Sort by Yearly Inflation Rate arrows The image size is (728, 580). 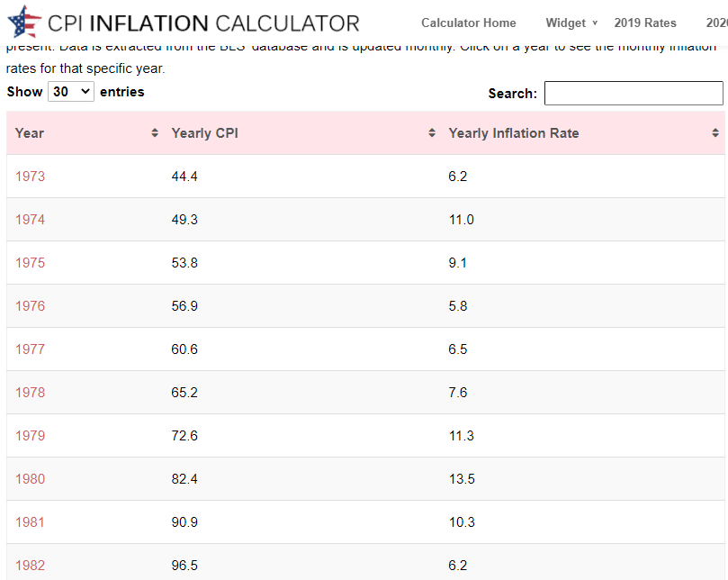point(715,133)
